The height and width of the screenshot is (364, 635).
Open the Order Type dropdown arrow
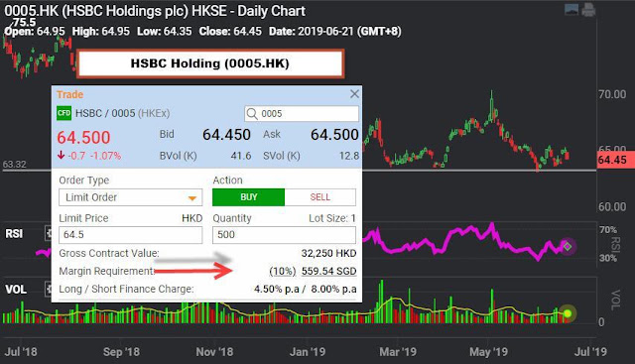click(192, 198)
